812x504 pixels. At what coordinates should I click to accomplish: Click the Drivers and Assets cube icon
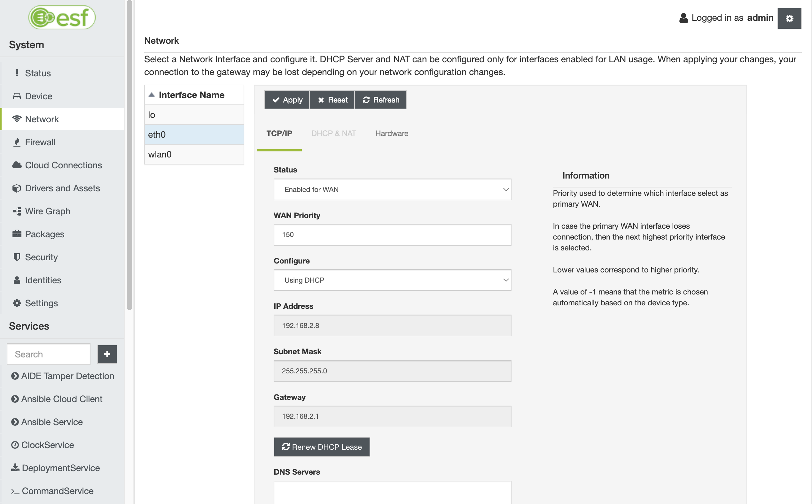pyautogui.click(x=17, y=188)
